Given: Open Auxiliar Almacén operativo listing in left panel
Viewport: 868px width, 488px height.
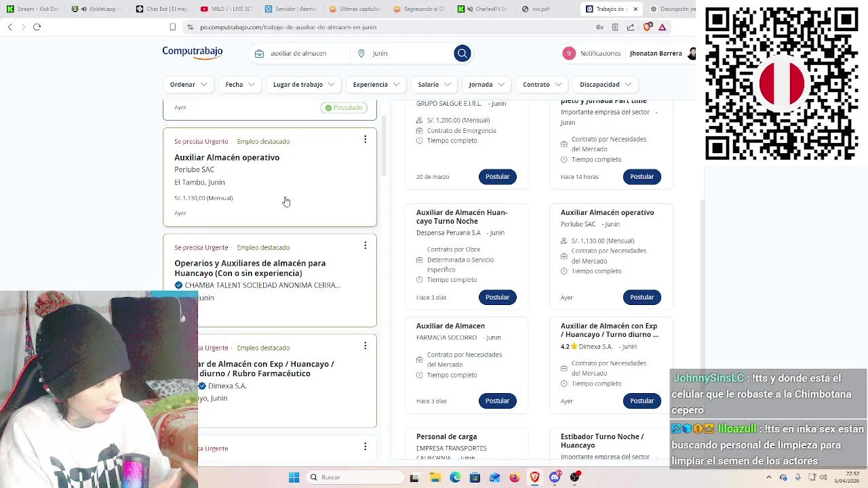Looking at the screenshot, I should coord(226,157).
